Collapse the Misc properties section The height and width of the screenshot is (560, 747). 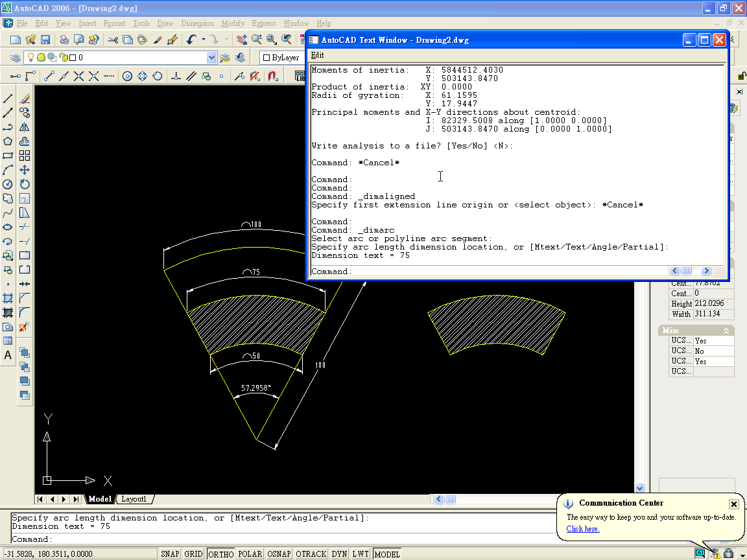[726, 331]
